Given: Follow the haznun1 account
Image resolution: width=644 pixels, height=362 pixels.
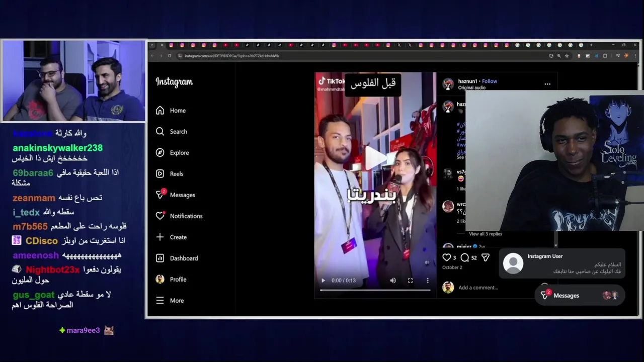Looking at the screenshot, I should coord(490,81).
